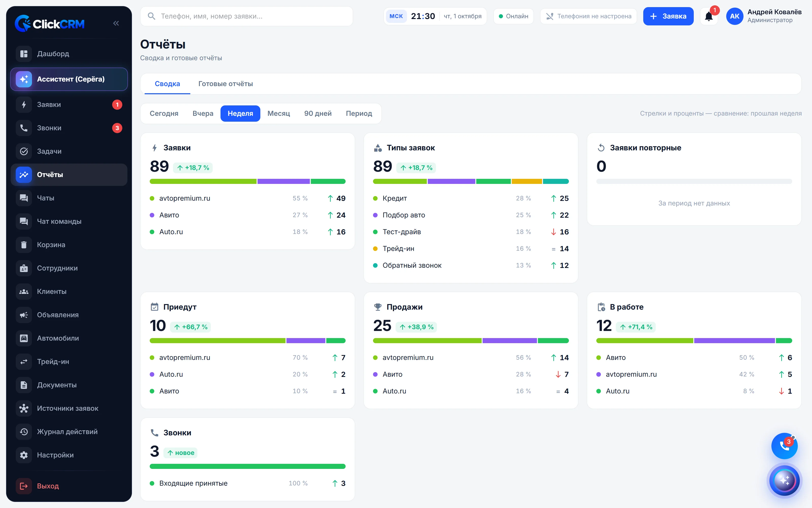Open Корзина trash icon in sidebar
The width and height of the screenshot is (812, 508).
pos(24,245)
